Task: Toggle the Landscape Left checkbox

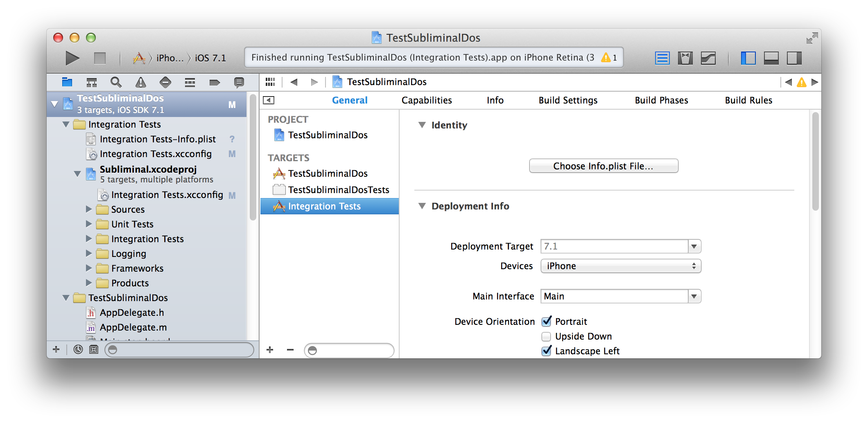Action: (x=546, y=351)
